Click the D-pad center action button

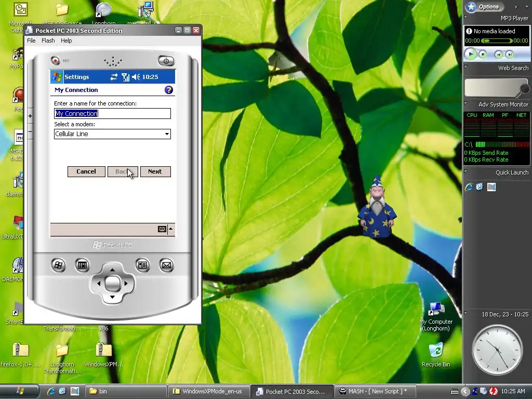click(112, 284)
